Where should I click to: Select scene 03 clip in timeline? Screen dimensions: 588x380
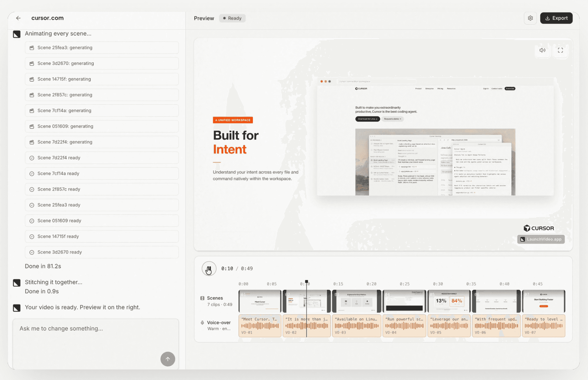[357, 301]
